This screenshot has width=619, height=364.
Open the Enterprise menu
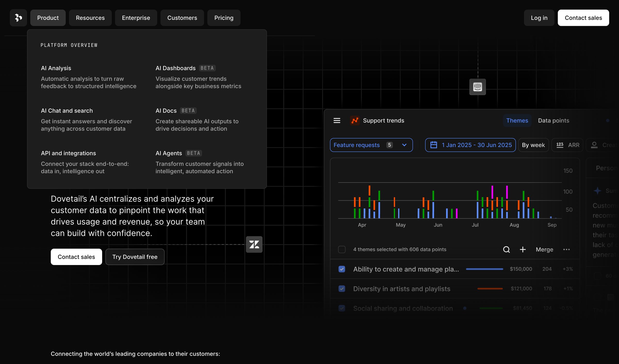[136, 18]
